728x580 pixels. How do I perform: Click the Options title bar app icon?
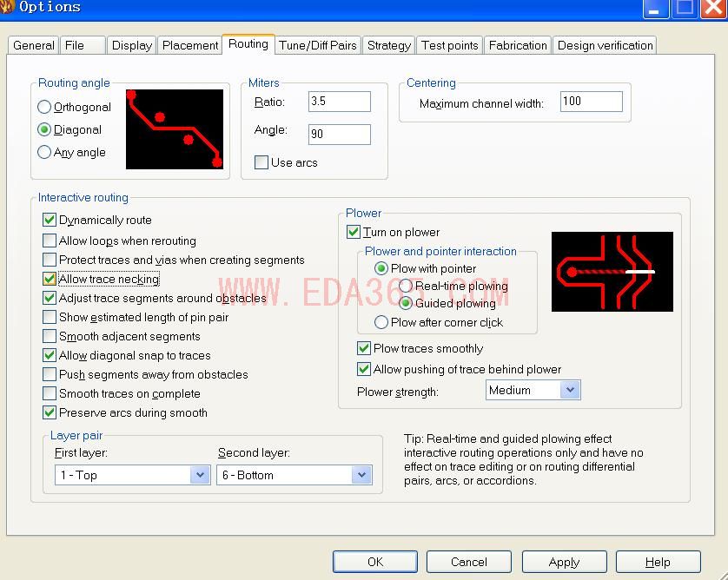coord(6,6)
